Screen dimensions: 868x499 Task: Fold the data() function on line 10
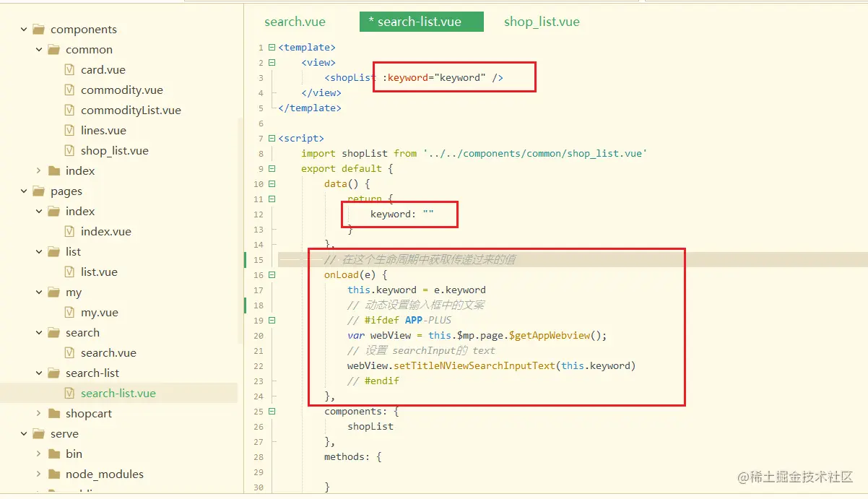(x=272, y=184)
